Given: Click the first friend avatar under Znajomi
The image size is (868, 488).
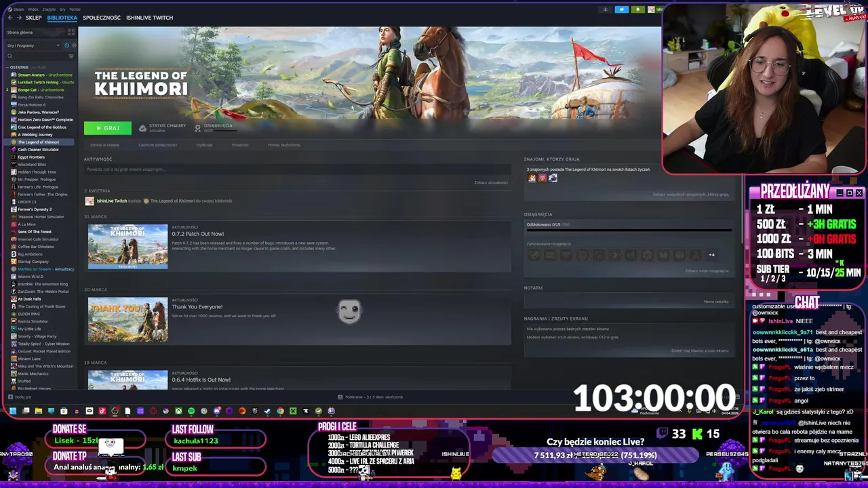Looking at the screenshot, I should [x=532, y=178].
